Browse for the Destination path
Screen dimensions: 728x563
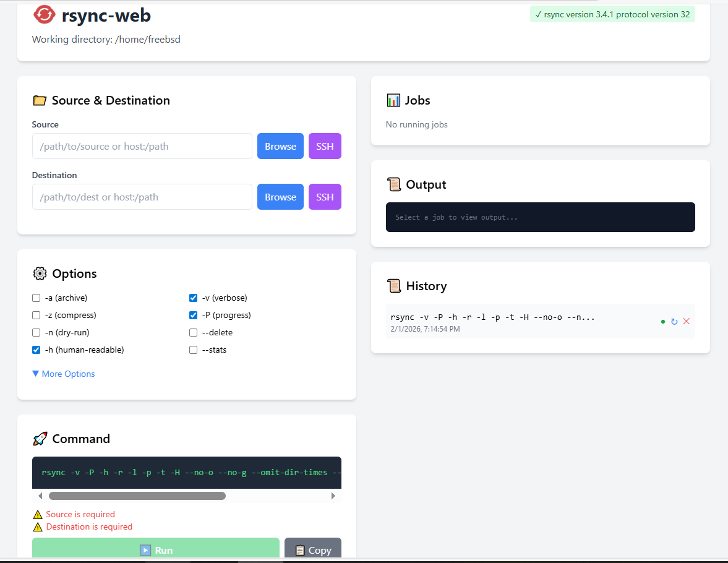point(280,197)
